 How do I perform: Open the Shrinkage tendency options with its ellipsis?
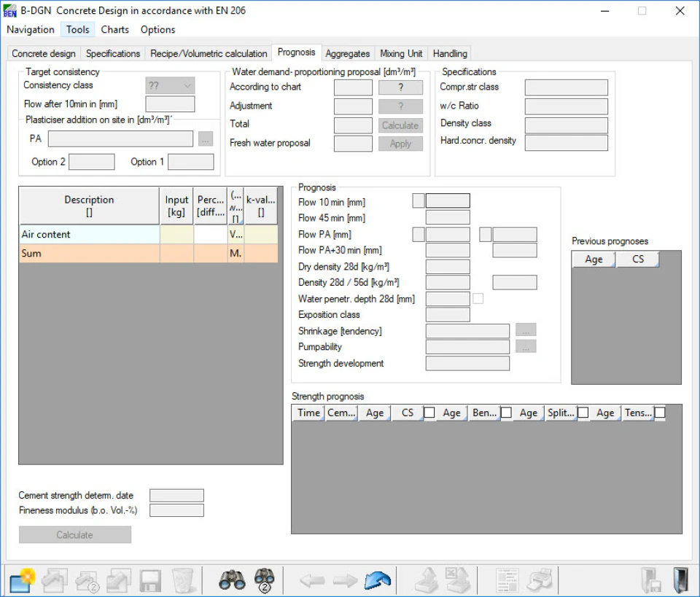[526, 329]
